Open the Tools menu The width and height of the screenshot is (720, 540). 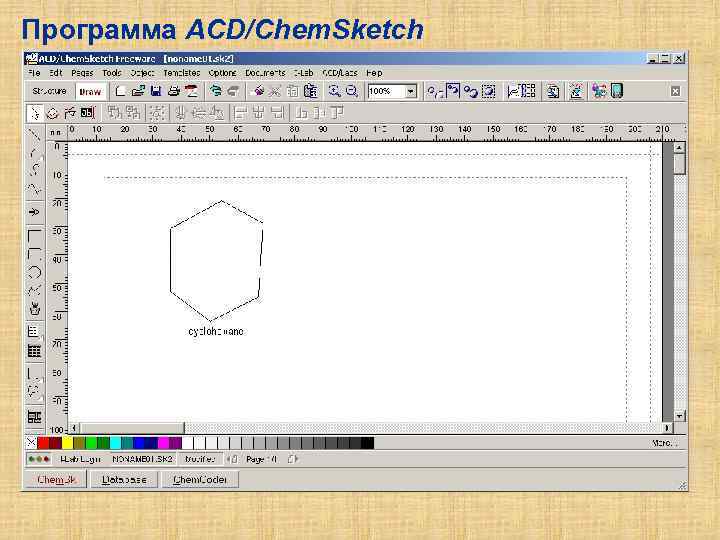[112, 73]
